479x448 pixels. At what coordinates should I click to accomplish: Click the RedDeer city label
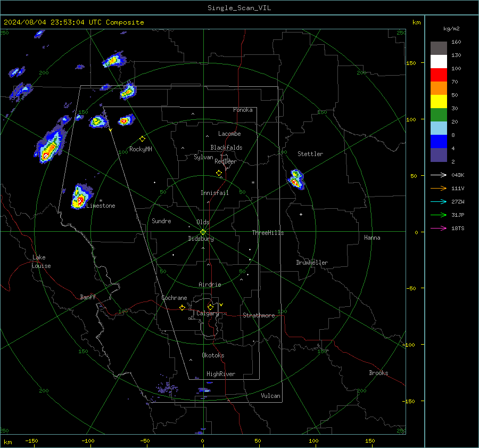226,161
